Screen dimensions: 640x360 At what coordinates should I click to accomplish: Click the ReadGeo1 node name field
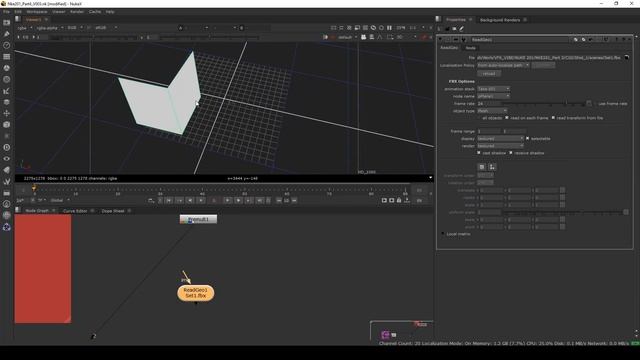tap(520, 40)
